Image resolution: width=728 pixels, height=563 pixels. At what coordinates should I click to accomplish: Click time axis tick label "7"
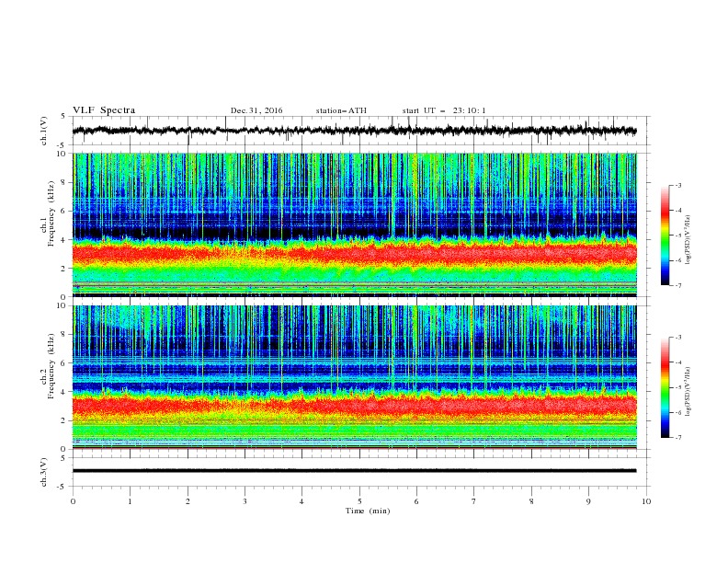474,501
